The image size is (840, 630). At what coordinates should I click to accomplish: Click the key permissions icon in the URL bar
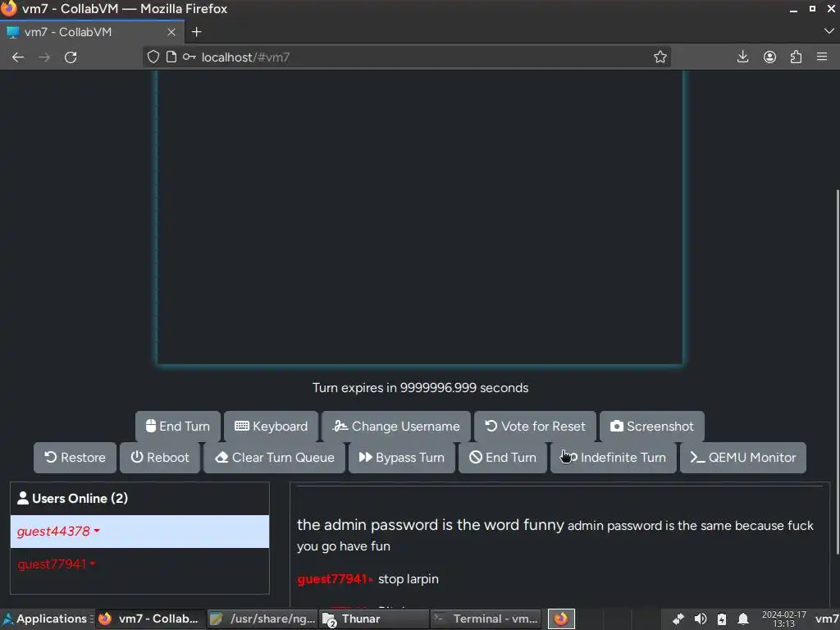click(189, 57)
